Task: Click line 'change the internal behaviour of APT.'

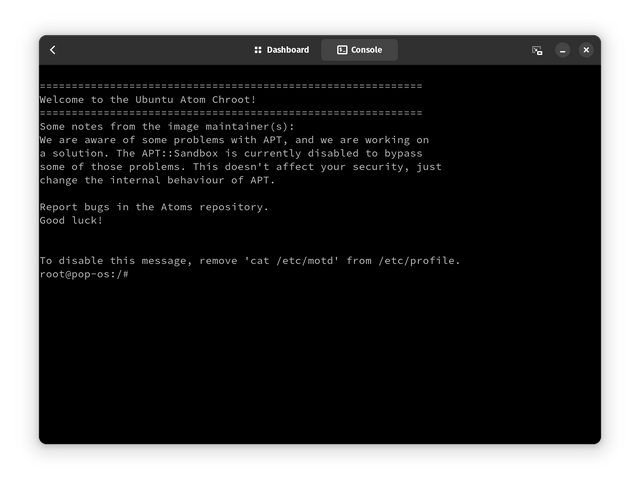Action: point(157,180)
